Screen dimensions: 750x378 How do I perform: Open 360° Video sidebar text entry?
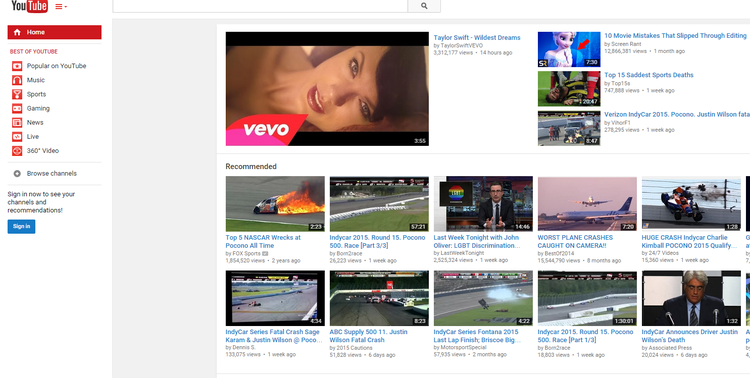pos(43,151)
